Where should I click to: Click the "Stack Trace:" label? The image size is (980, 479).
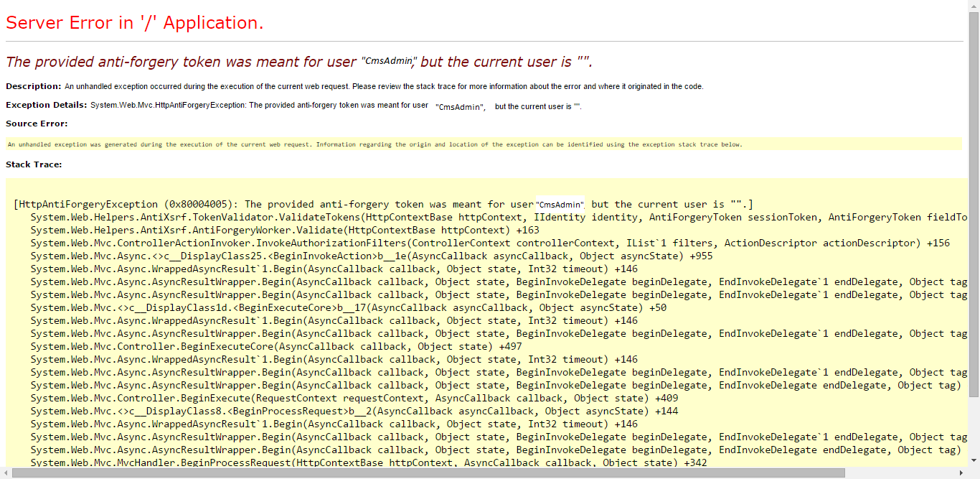coord(34,164)
